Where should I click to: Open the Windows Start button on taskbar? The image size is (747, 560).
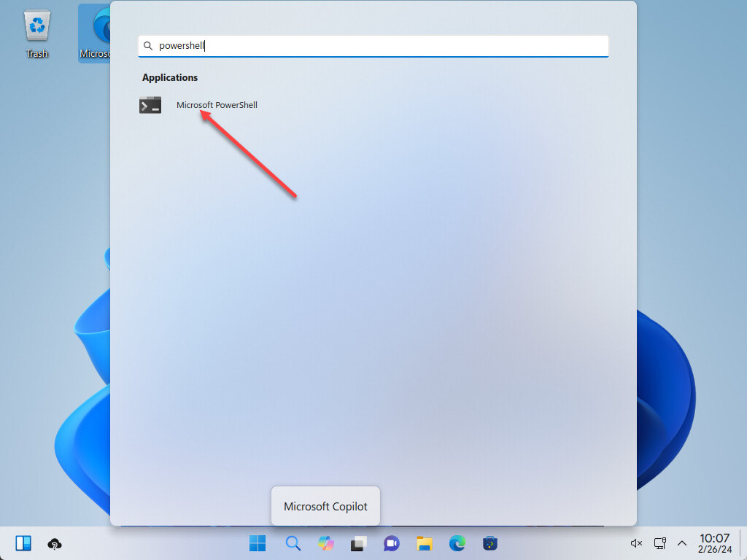pos(258,543)
